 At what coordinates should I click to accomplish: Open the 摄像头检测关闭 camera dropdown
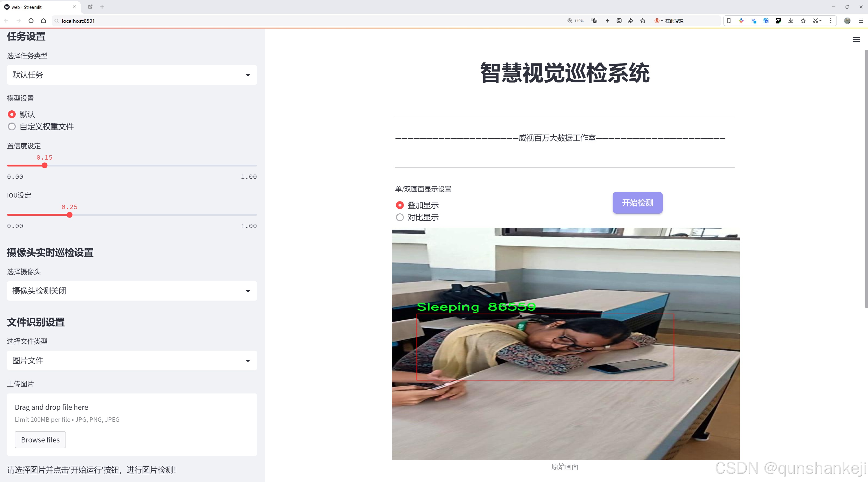(x=131, y=291)
